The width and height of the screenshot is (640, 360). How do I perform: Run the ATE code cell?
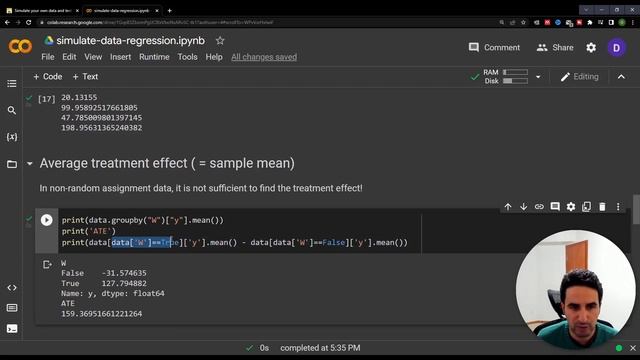click(x=47, y=220)
